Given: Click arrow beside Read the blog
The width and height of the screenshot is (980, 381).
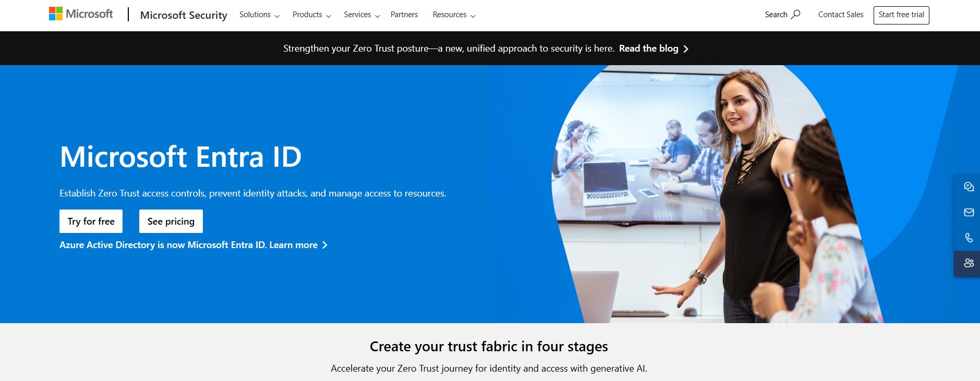Looking at the screenshot, I should (x=686, y=49).
